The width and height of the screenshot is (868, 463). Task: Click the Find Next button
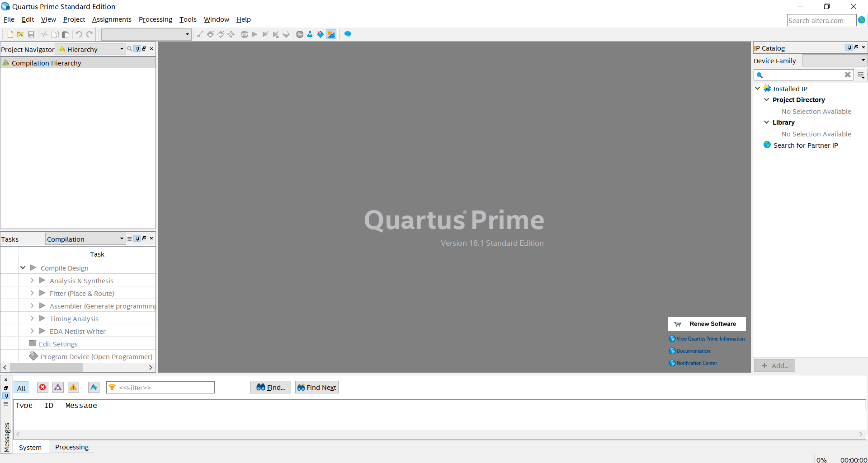pyautogui.click(x=317, y=387)
